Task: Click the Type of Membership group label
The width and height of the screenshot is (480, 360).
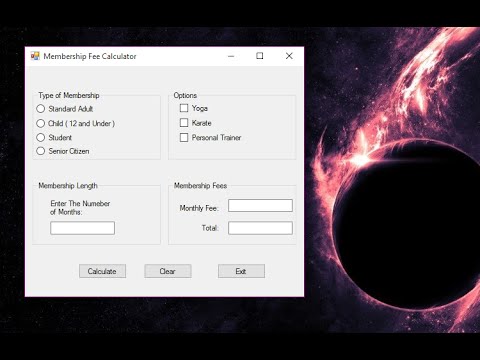Action: pyautogui.click(x=69, y=95)
